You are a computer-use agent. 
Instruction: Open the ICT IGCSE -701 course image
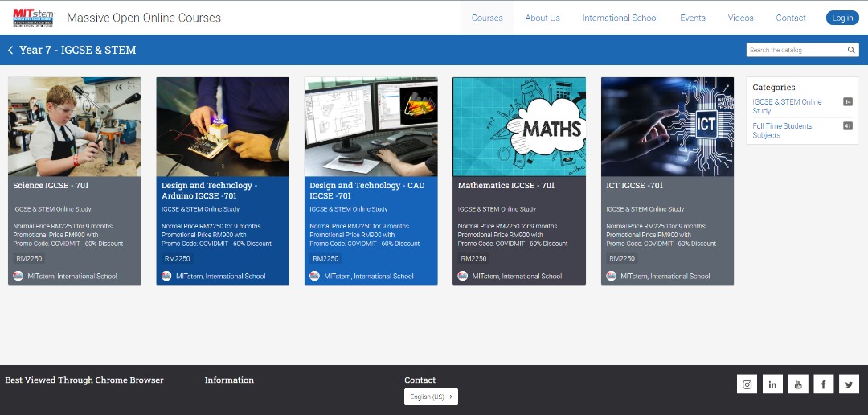coord(667,126)
